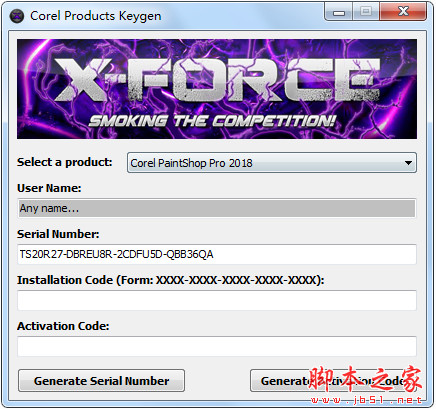Click the empty Activation Code field
This screenshot has height=411, width=436.
click(x=217, y=346)
